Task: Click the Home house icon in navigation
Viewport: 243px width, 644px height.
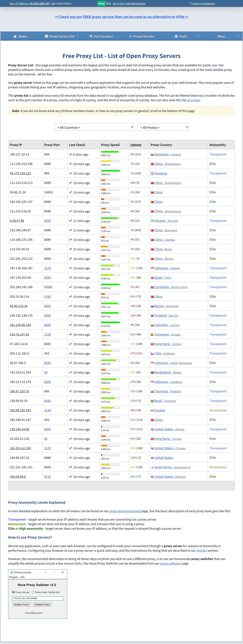Action: pos(15,36)
